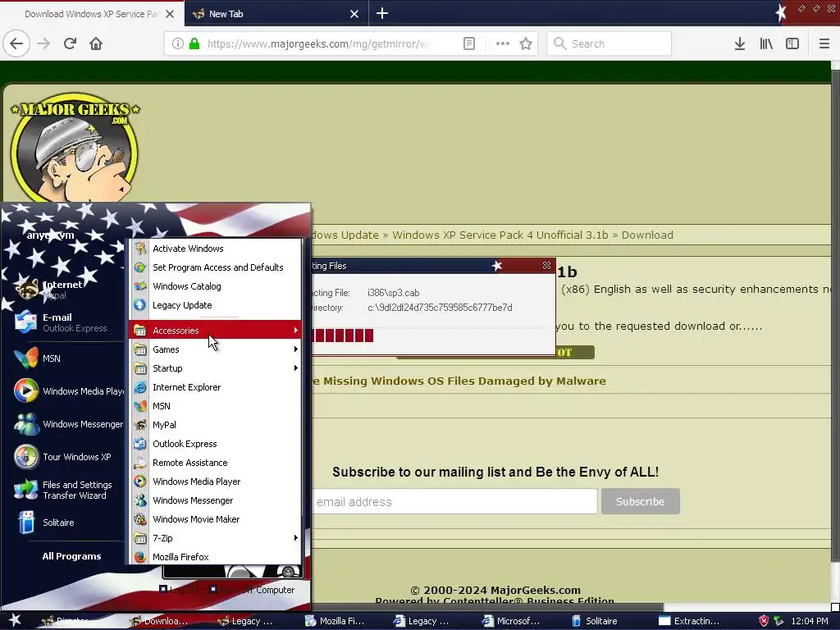Reload the current MajorGeeks page
Screen dimensions: 840x630
coord(70,44)
